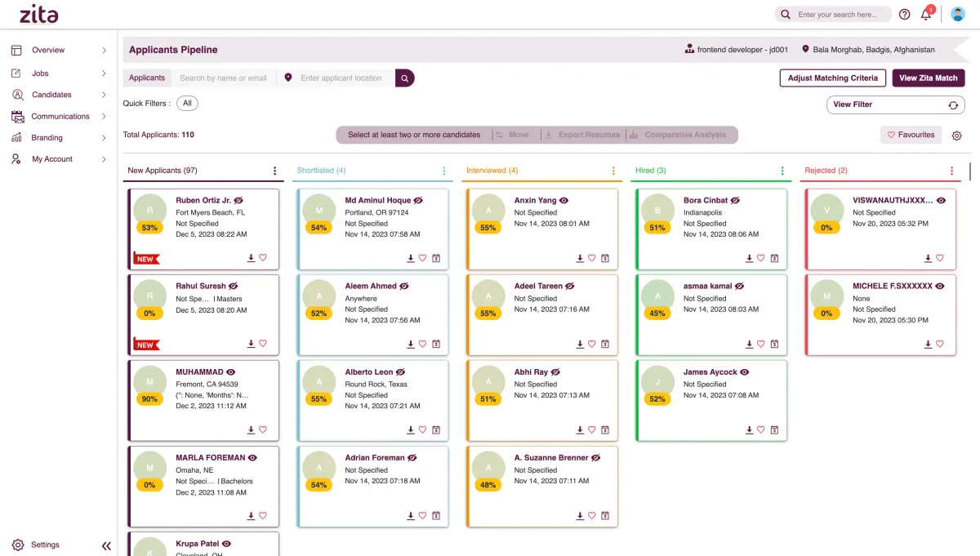The image size is (980, 556).
Task: Expand the Jobs sidebar chevron
Action: pos(104,73)
